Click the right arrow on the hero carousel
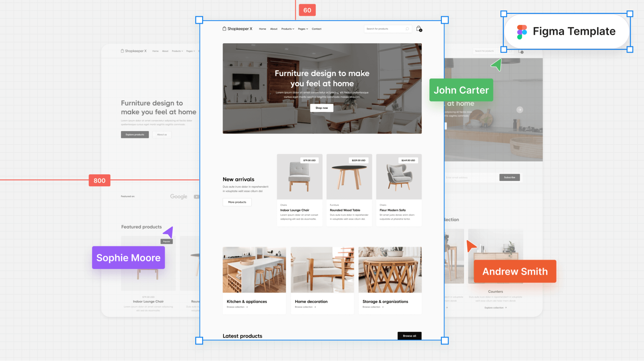 tap(519, 110)
